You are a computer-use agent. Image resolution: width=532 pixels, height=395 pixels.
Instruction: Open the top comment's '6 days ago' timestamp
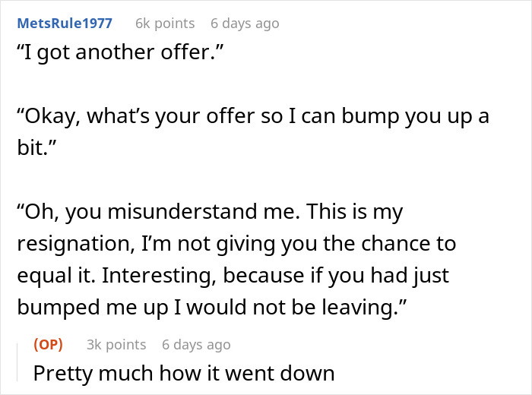(245, 24)
